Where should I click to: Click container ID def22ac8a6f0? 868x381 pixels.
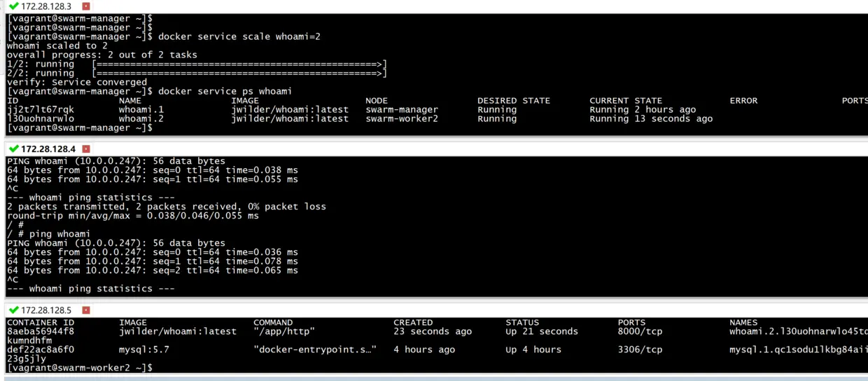click(x=41, y=349)
